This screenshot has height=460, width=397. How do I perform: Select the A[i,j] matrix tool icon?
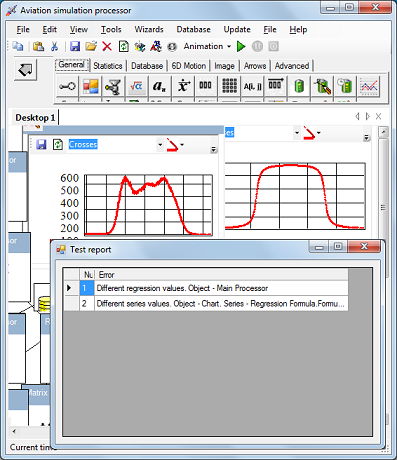pos(252,86)
